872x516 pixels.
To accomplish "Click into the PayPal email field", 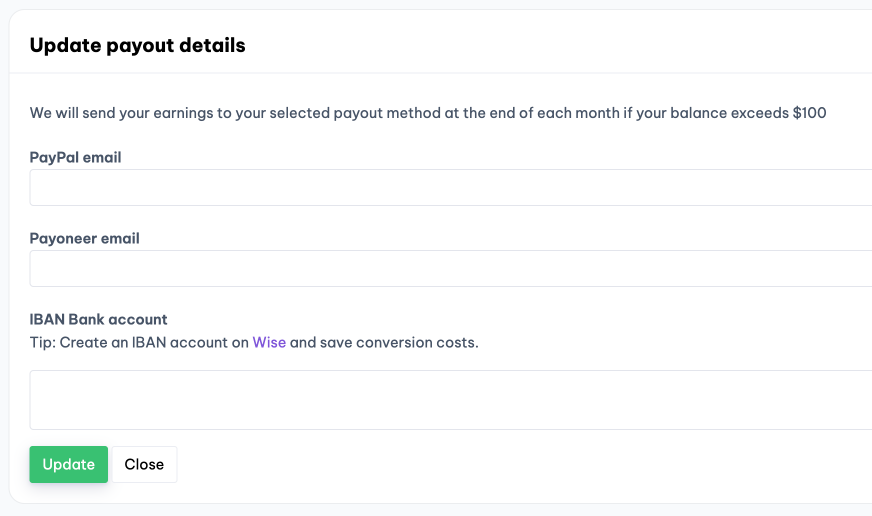I will (450, 187).
